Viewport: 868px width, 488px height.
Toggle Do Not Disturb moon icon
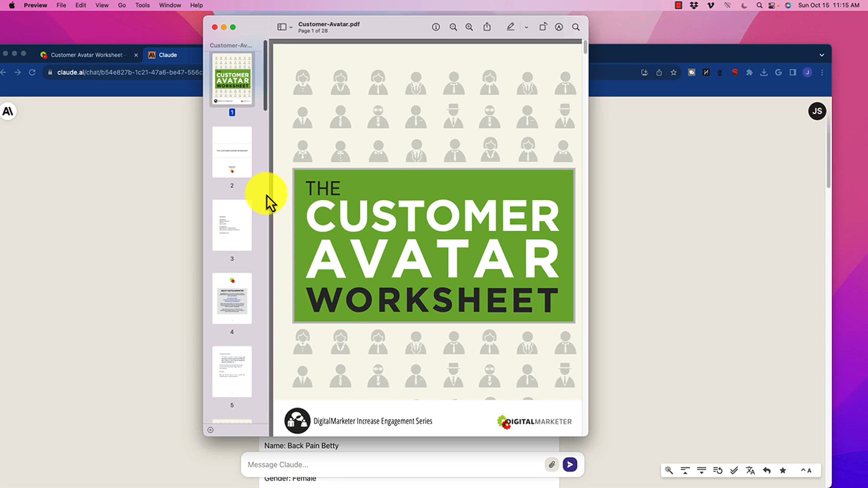coord(744,5)
